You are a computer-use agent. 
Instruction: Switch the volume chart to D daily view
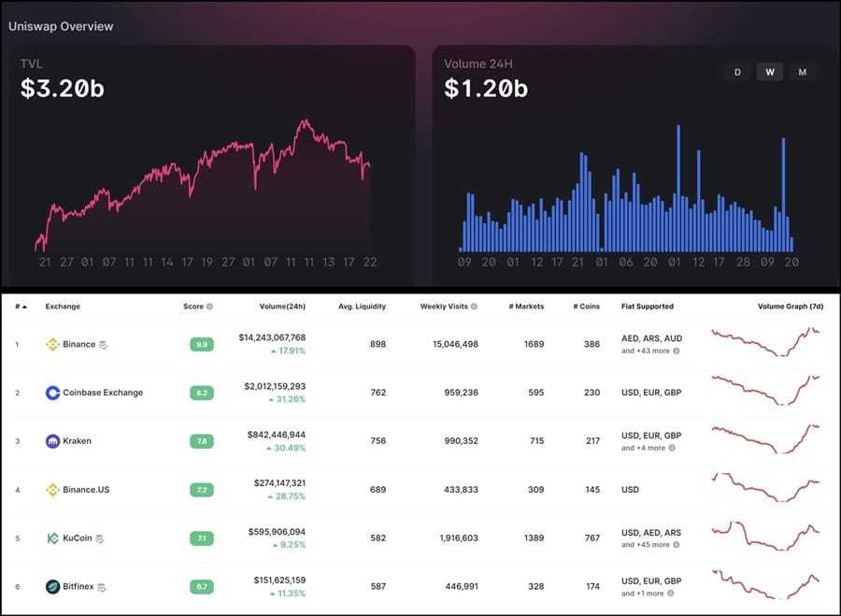(737, 71)
